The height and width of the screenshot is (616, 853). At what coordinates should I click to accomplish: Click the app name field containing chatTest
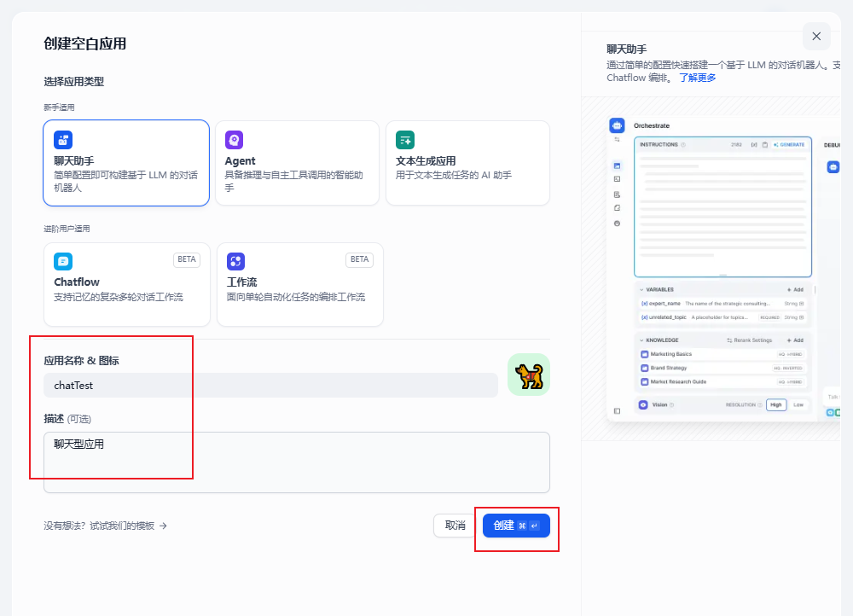coord(271,386)
